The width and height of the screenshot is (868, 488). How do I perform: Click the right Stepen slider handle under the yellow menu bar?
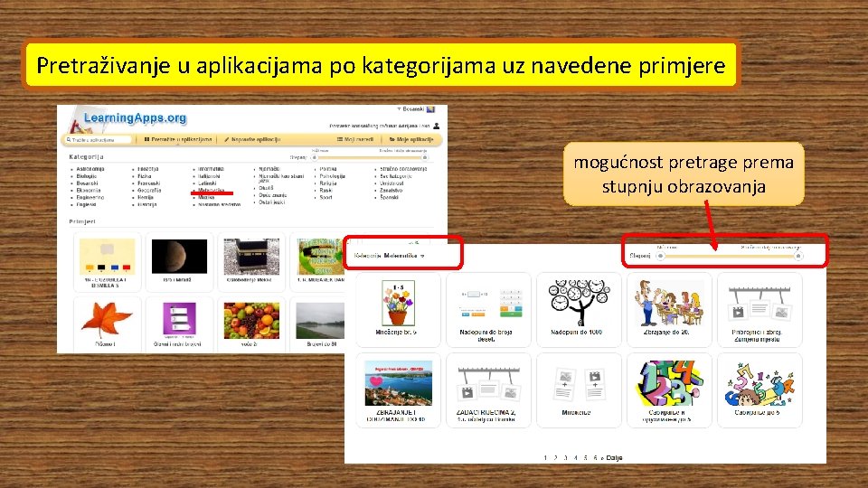click(425, 157)
